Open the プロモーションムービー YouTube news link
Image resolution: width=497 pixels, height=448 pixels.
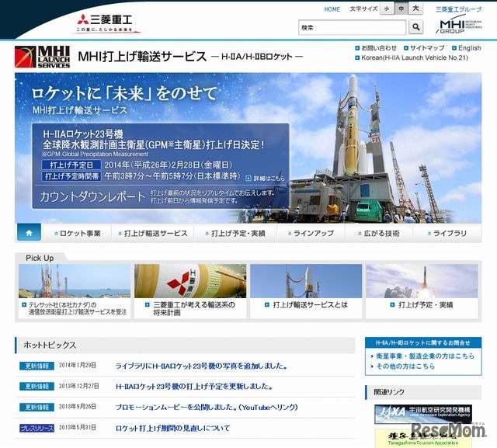coord(207,407)
